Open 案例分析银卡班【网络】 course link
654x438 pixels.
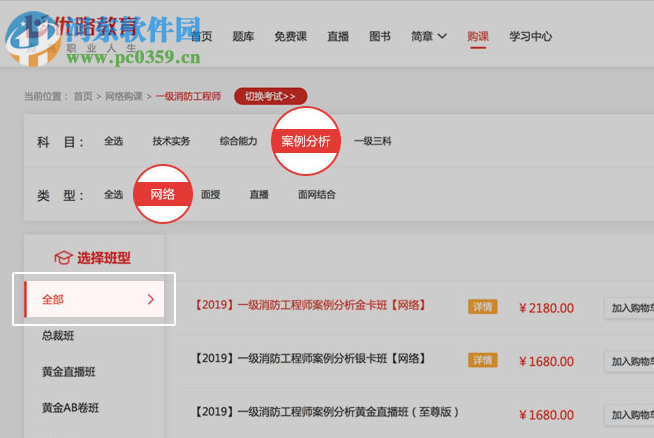coord(310,359)
